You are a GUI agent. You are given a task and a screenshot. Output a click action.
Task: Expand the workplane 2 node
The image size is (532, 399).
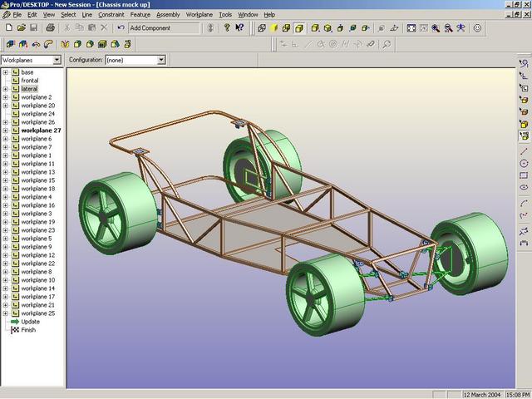click(5, 97)
